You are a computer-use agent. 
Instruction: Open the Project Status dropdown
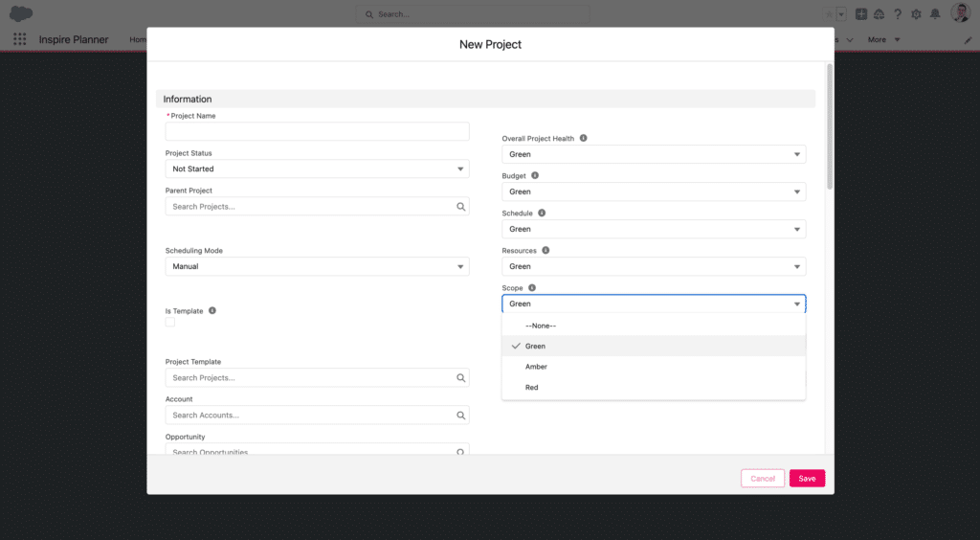(x=317, y=169)
